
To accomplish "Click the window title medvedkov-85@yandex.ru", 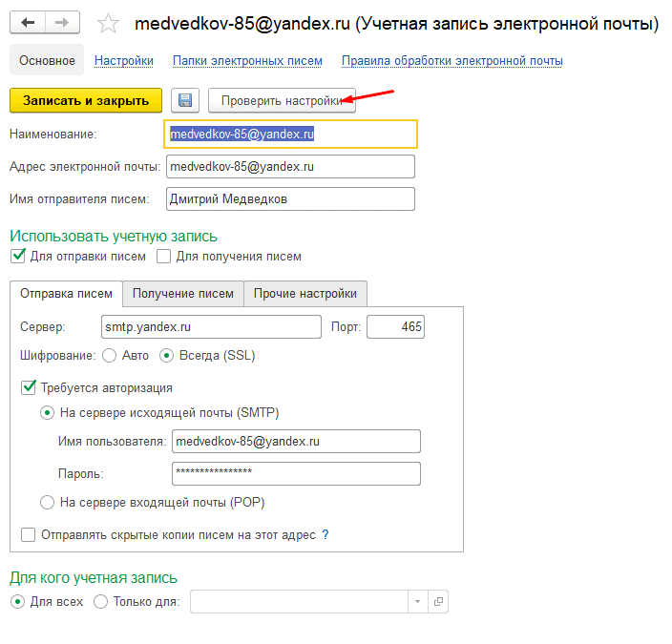I will (242, 24).
